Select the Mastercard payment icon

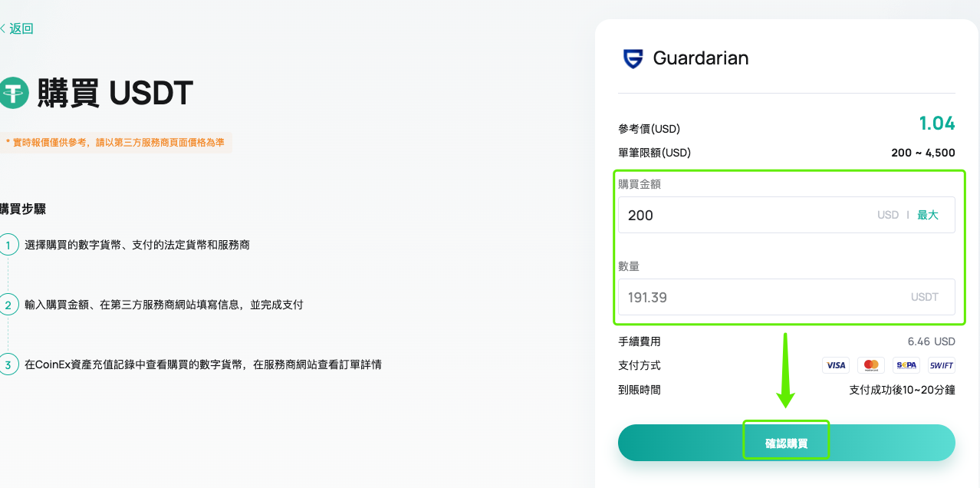point(871,365)
